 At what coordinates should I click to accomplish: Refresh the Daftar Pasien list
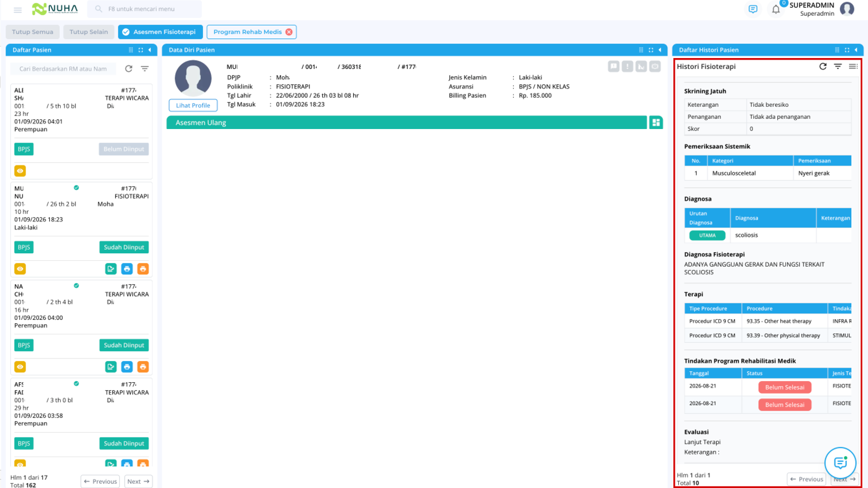129,69
